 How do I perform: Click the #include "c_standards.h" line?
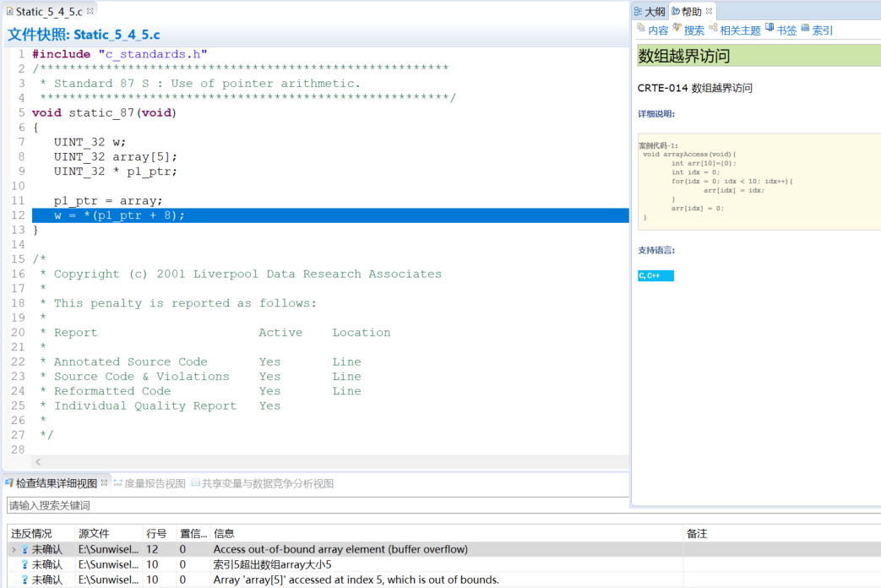[120, 55]
